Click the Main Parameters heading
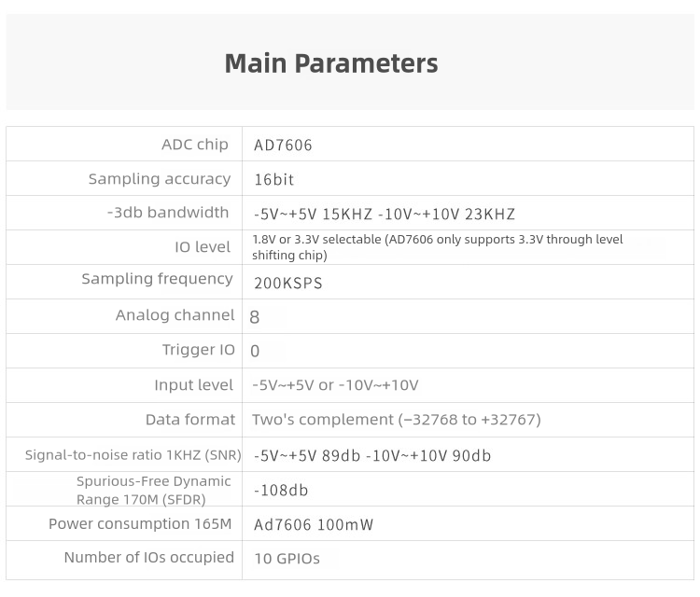The image size is (700, 597). click(330, 63)
